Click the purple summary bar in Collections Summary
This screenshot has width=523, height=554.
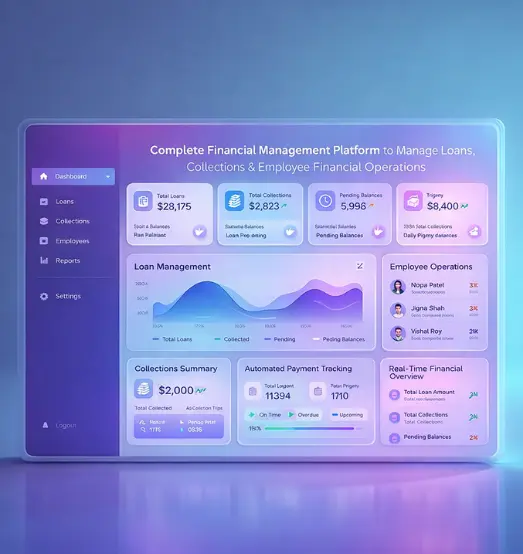coord(179,426)
